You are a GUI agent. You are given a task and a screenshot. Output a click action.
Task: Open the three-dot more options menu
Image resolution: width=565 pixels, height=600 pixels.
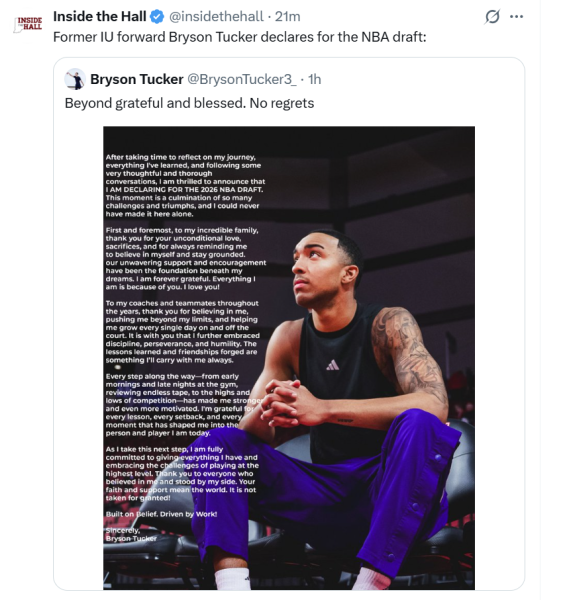(x=516, y=16)
